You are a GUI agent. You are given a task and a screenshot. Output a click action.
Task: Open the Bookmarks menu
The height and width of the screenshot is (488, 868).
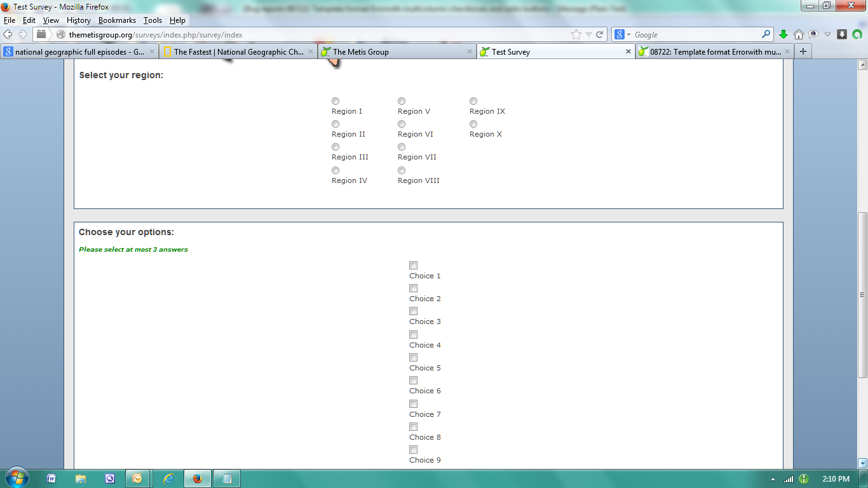tap(117, 20)
